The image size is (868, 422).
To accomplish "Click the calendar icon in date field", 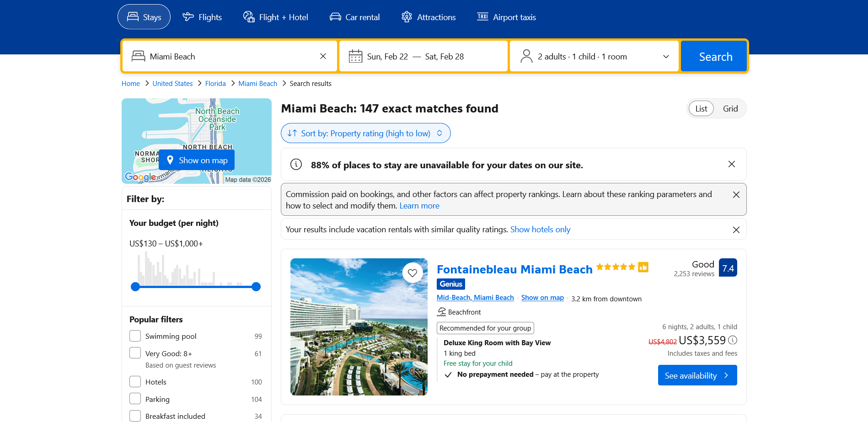I will pos(355,56).
